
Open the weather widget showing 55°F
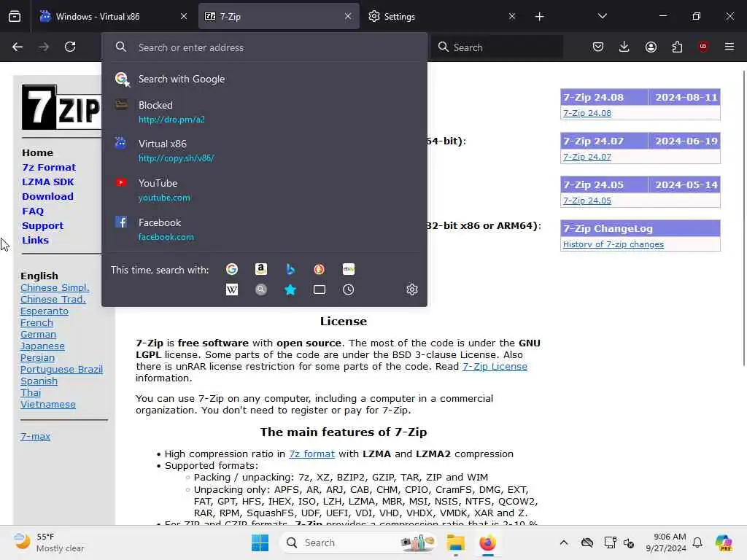click(49, 542)
